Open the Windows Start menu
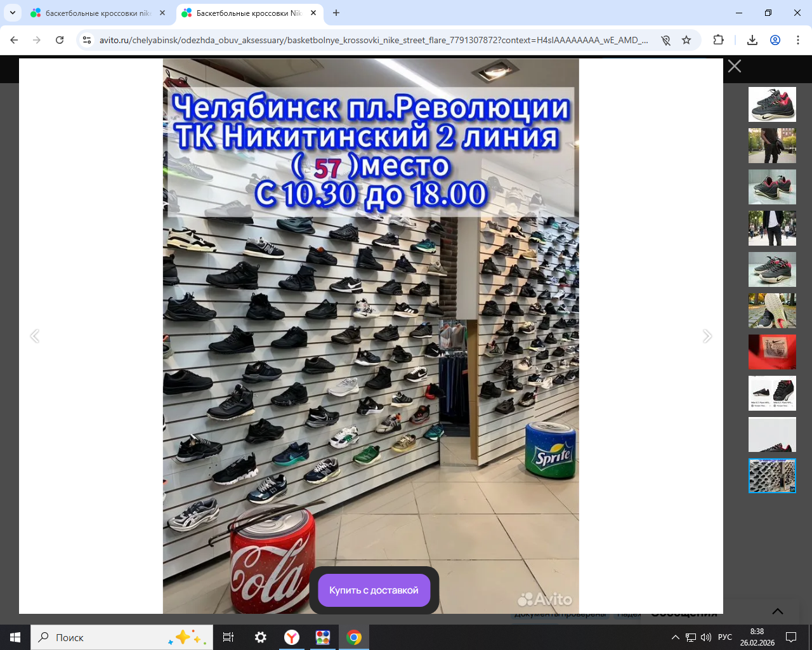This screenshot has width=812, height=650. (x=15, y=637)
